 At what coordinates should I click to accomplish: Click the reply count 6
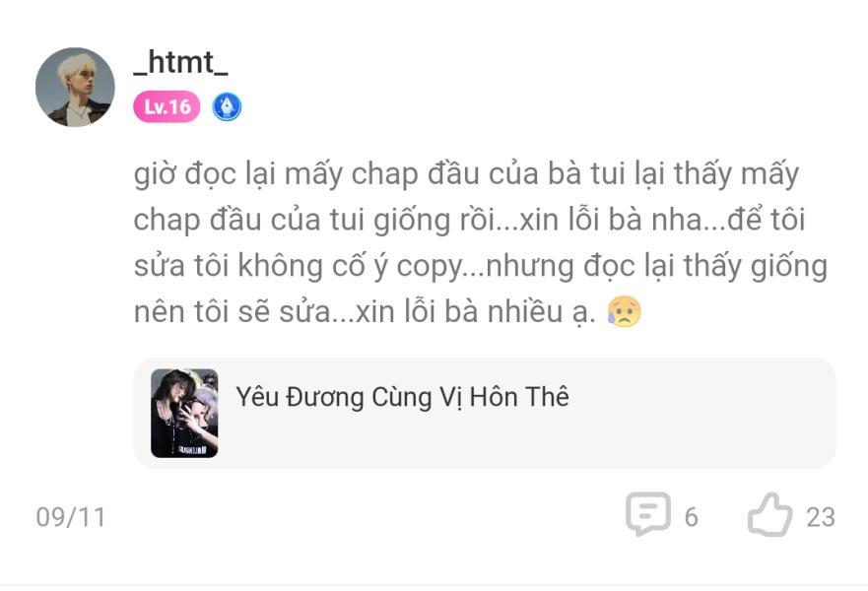click(x=692, y=517)
